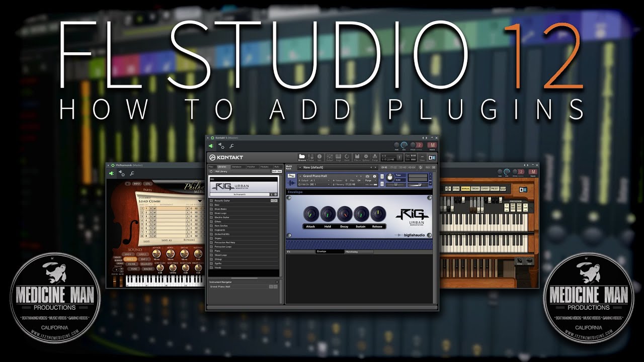The height and width of the screenshot is (362, 644).
Task: Open the Options gear icon in Kontakt
Action: pyautogui.click(x=366, y=156)
